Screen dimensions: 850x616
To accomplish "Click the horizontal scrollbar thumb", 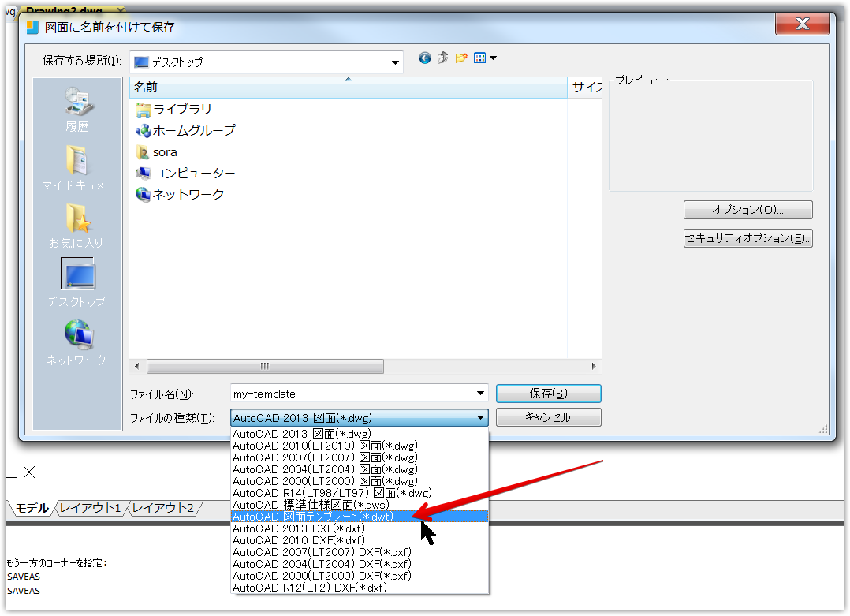I will [265, 367].
